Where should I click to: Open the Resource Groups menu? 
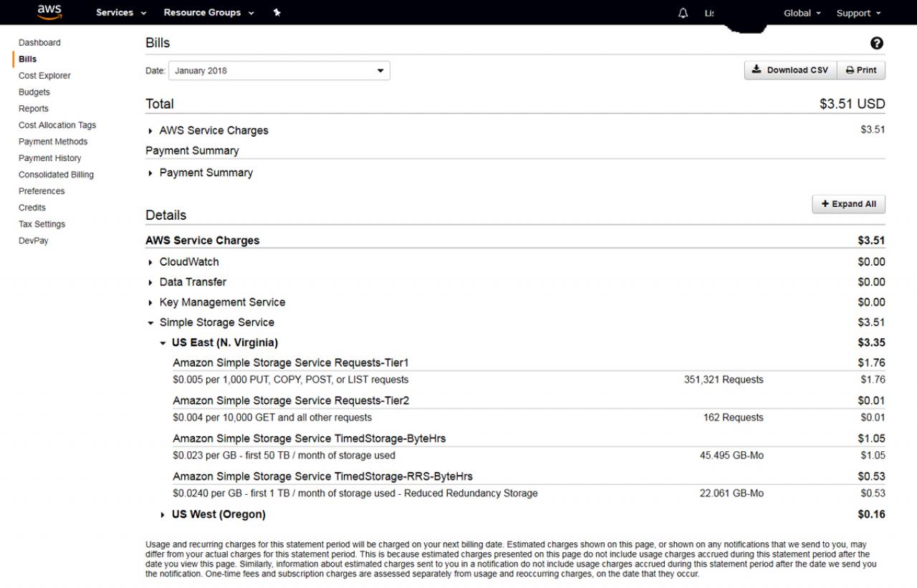208,13
